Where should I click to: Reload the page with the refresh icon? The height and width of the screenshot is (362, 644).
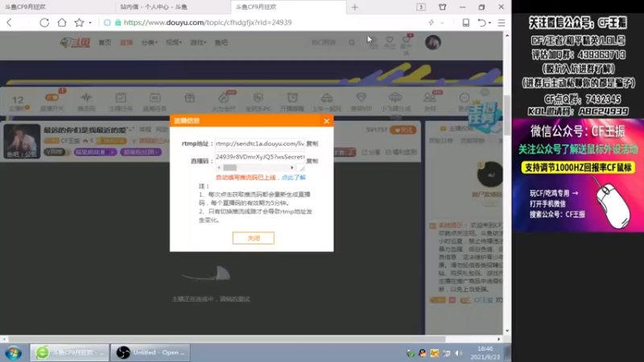click(x=44, y=23)
